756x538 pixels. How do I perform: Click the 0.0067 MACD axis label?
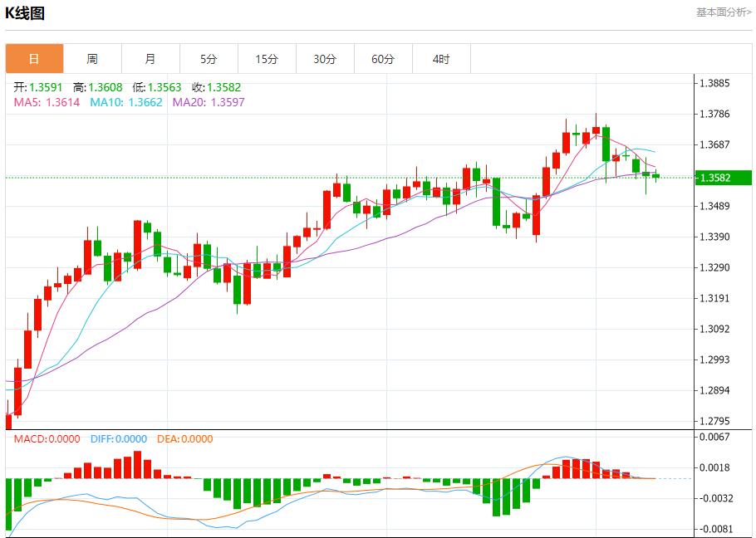point(715,437)
